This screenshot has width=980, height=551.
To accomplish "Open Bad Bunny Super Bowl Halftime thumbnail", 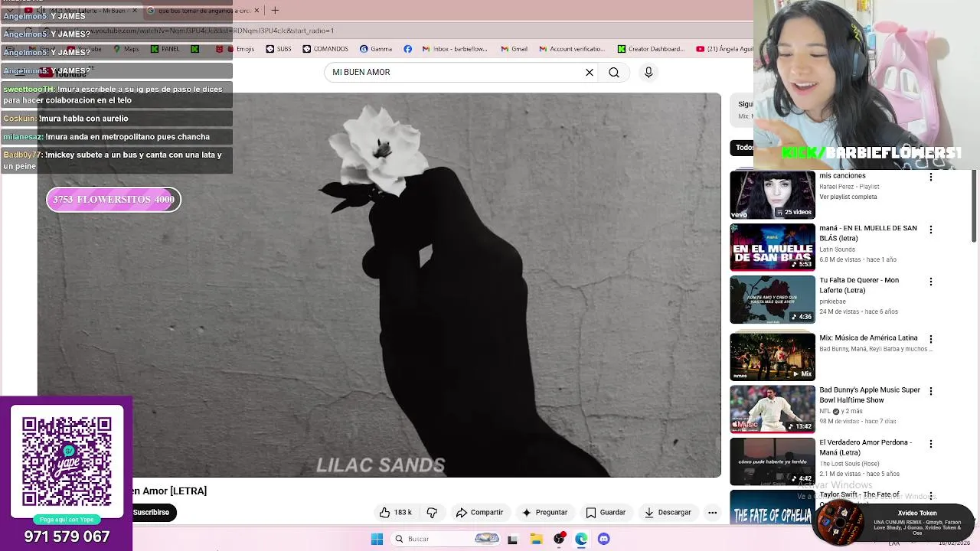I will coord(773,409).
